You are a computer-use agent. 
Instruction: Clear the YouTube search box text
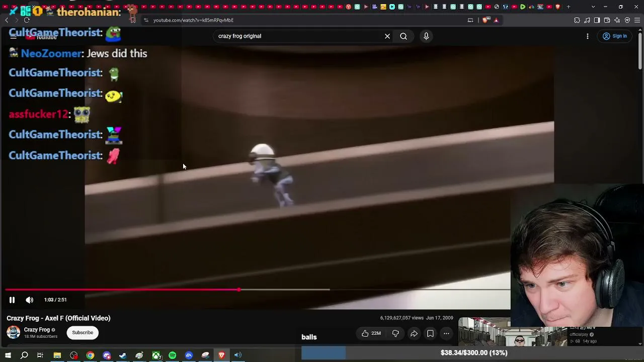pos(387,36)
